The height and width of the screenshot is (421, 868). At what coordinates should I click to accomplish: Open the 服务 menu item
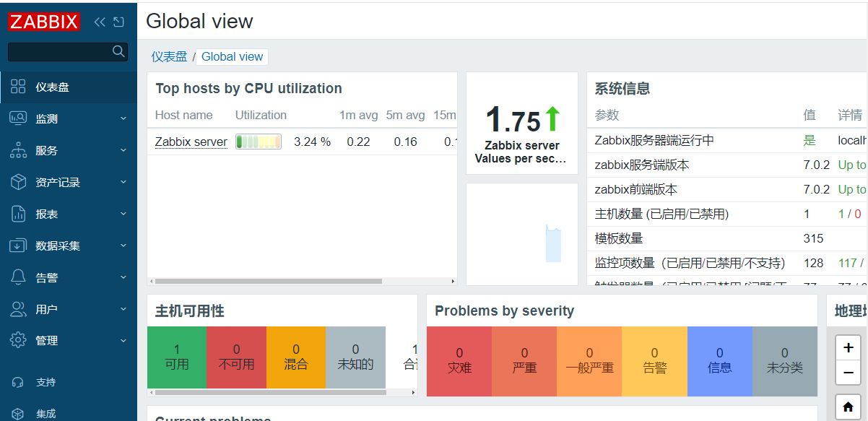point(69,150)
